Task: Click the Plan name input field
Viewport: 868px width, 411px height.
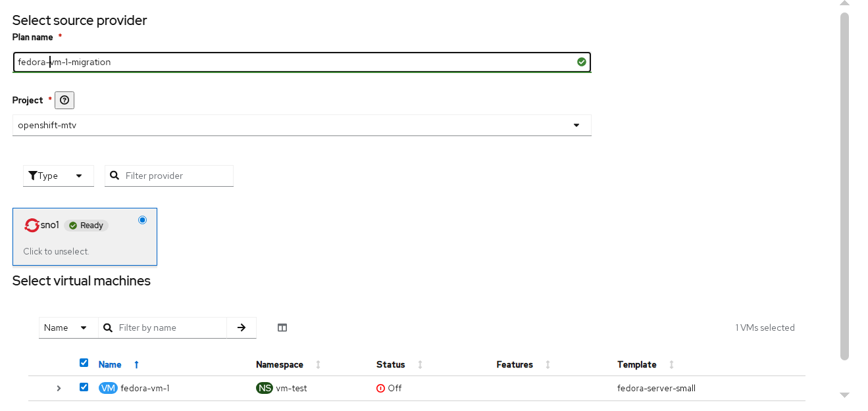Action: [x=295, y=62]
